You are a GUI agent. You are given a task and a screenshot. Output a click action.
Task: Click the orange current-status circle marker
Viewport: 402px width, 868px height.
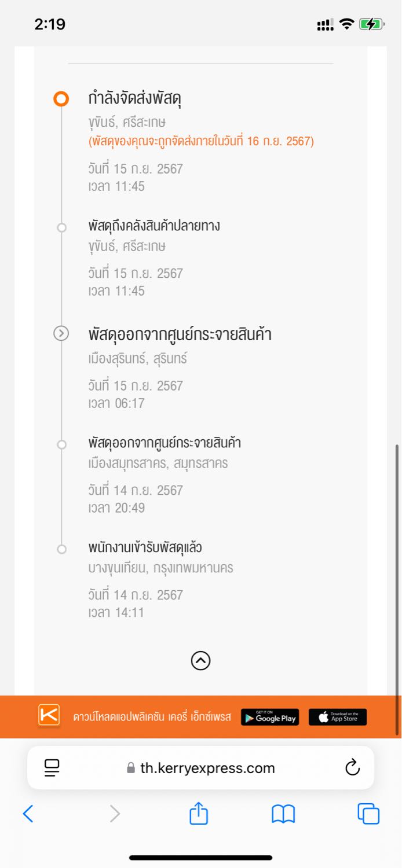pyautogui.click(x=61, y=99)
